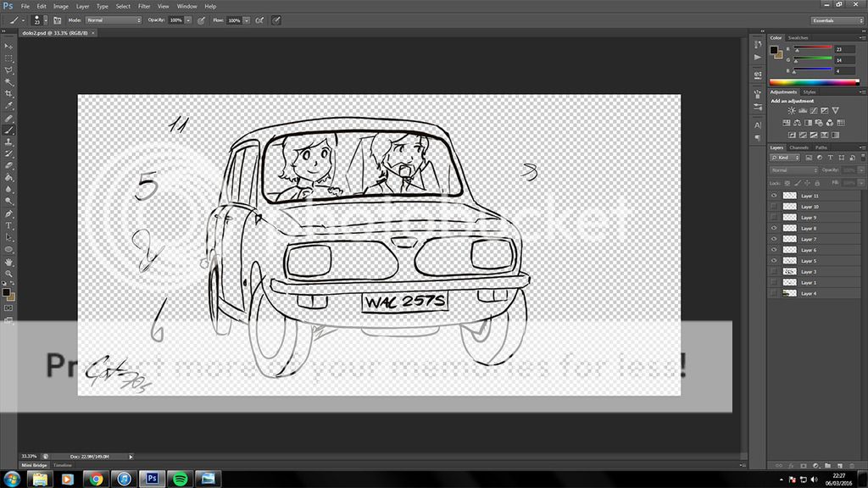Screen dimensions: 868x488
Task: Switch to the Swatches tab
Action: 798,38
